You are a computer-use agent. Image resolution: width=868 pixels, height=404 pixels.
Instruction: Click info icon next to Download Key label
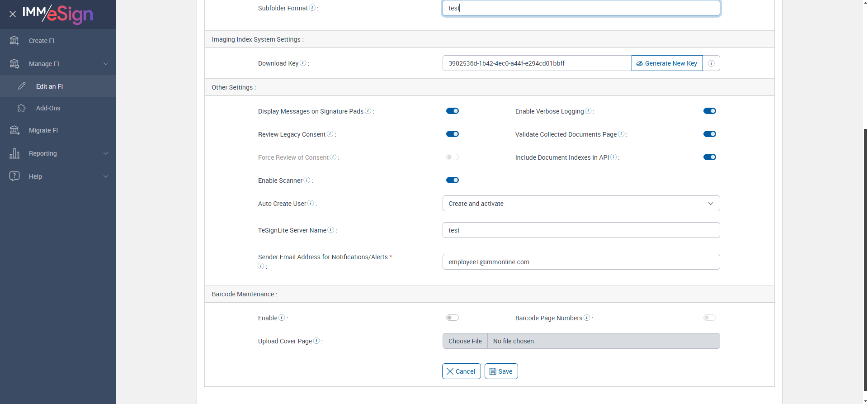(303, 63)
